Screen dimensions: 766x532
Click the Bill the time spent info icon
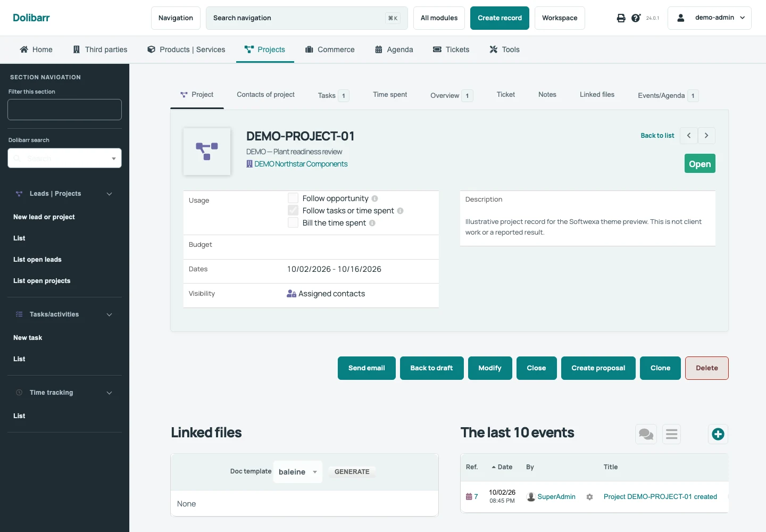tap(372, 223)
